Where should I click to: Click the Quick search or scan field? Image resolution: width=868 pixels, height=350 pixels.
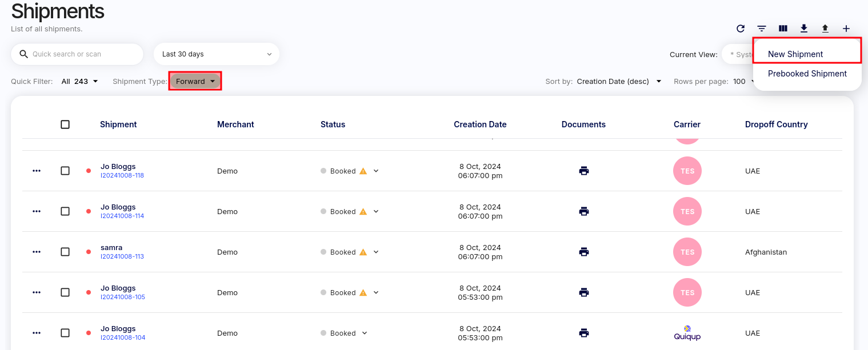(x=83, y=54)
